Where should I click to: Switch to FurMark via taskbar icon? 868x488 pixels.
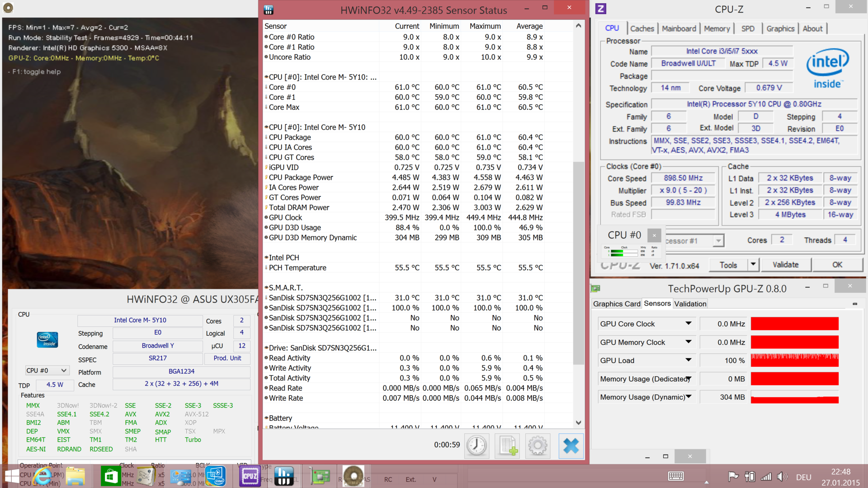coord(354,476)
